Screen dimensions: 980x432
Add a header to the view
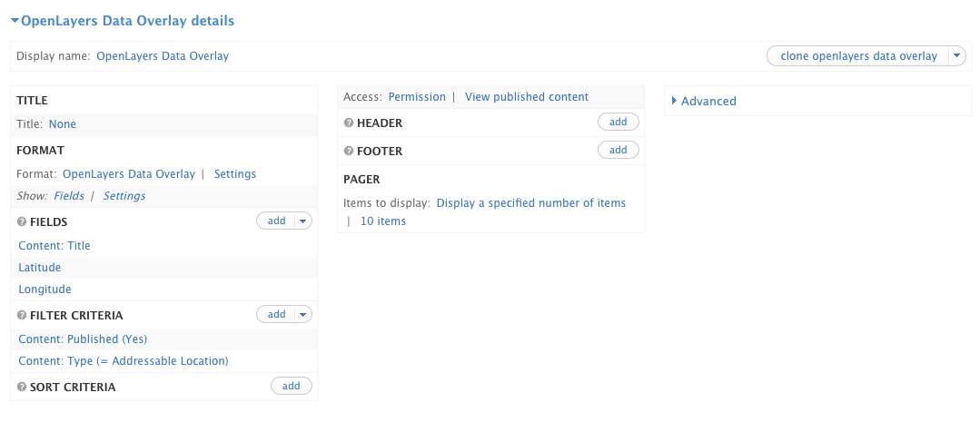click(x=618, y=122)
